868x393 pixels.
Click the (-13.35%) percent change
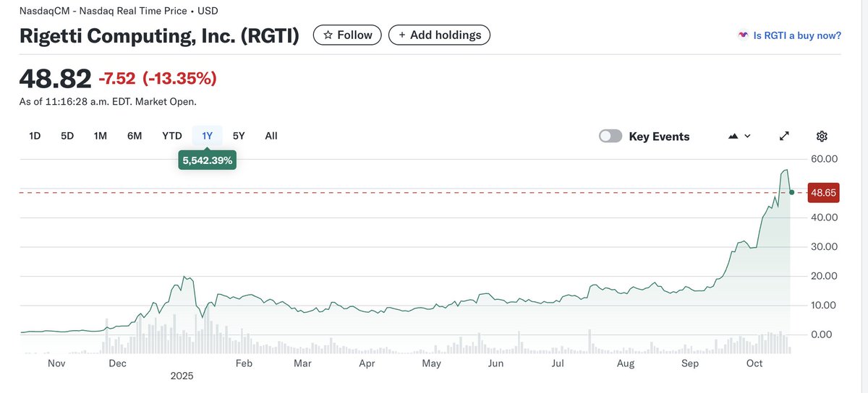tap(179, 79)
